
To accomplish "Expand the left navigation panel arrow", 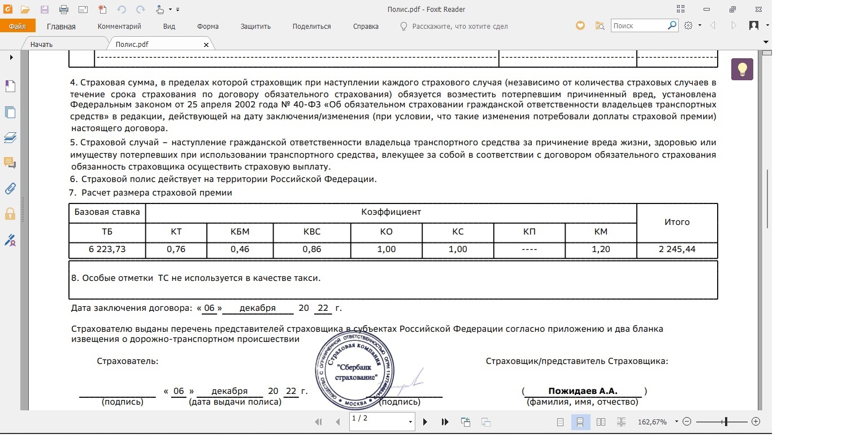I will (10, 58).
